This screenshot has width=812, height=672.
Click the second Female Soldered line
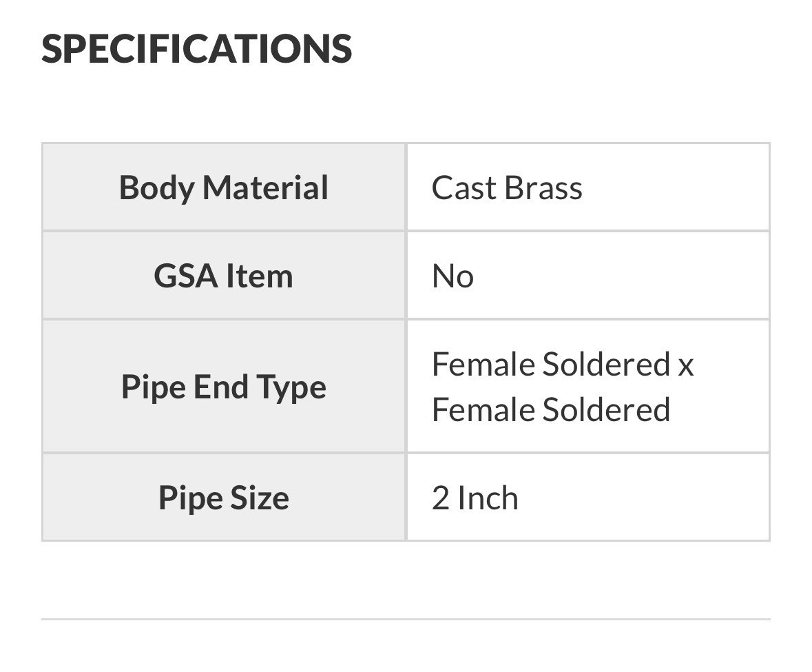tap(551, 409)
